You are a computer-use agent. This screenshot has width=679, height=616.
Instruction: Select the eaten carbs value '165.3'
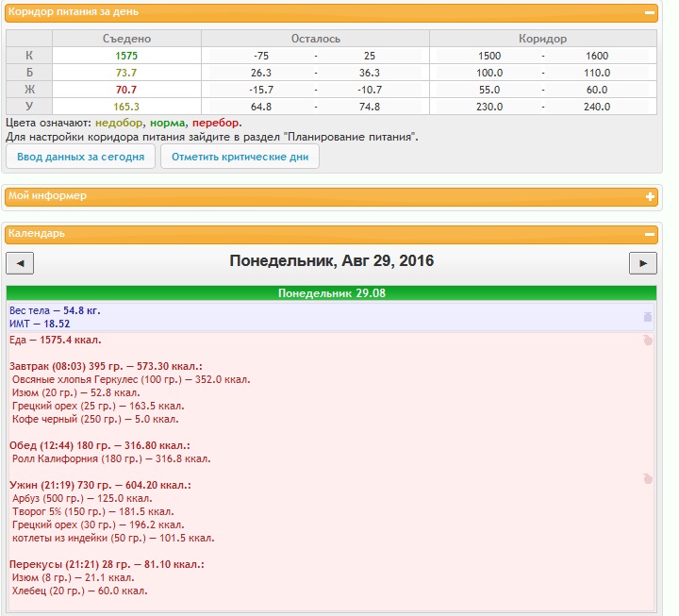click(126, 107)
